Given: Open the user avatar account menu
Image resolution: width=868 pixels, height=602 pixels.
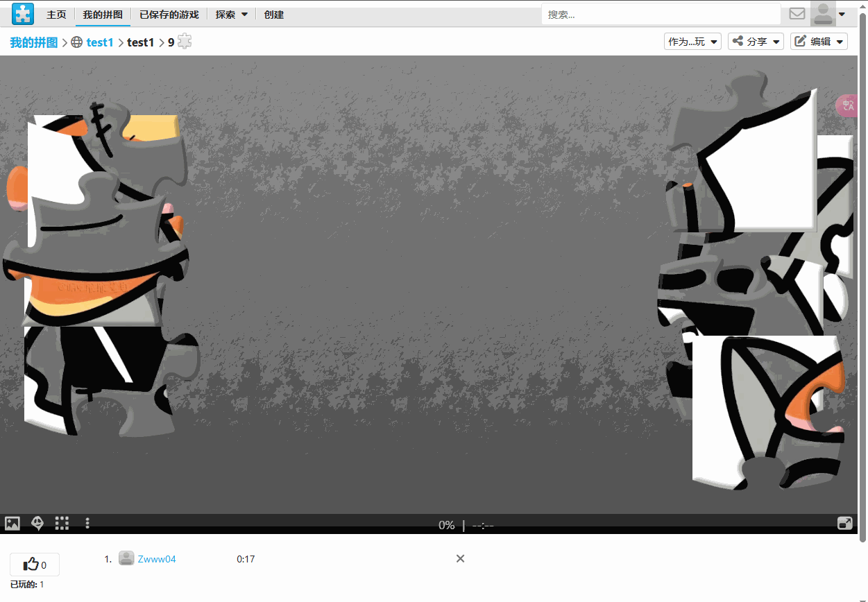Looking at the screenshot, I should (x=824, y=14).
